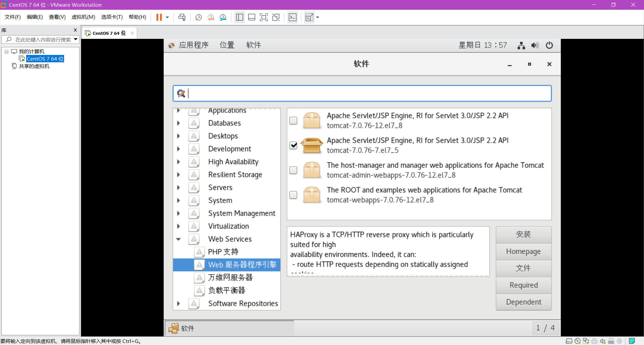Click the sound volume icon in guest panel
The height and width of the screenshot is (345, 644).
pos(535,45)
